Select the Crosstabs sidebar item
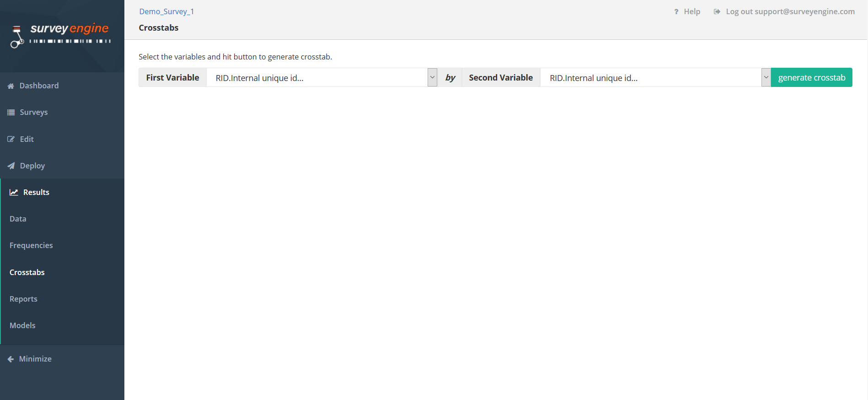 [27, 272]
